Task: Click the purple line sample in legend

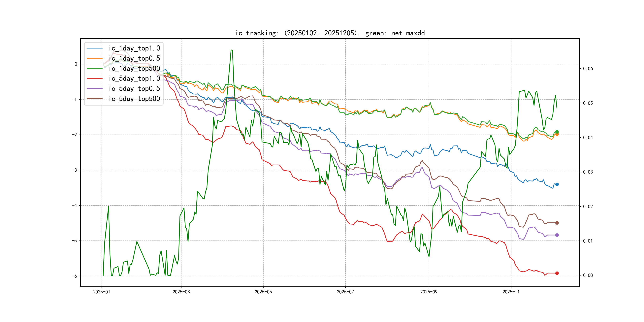Action: 94,88
